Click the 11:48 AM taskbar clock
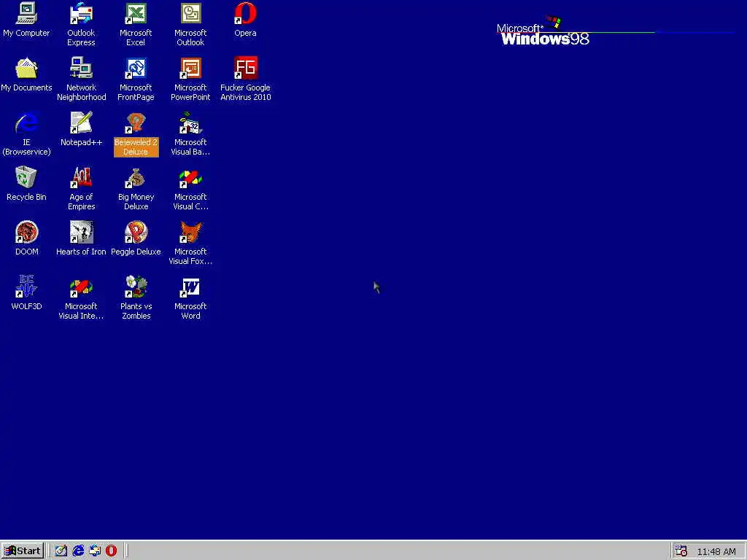Screen dimensions: 747x560 pos(716,551)
